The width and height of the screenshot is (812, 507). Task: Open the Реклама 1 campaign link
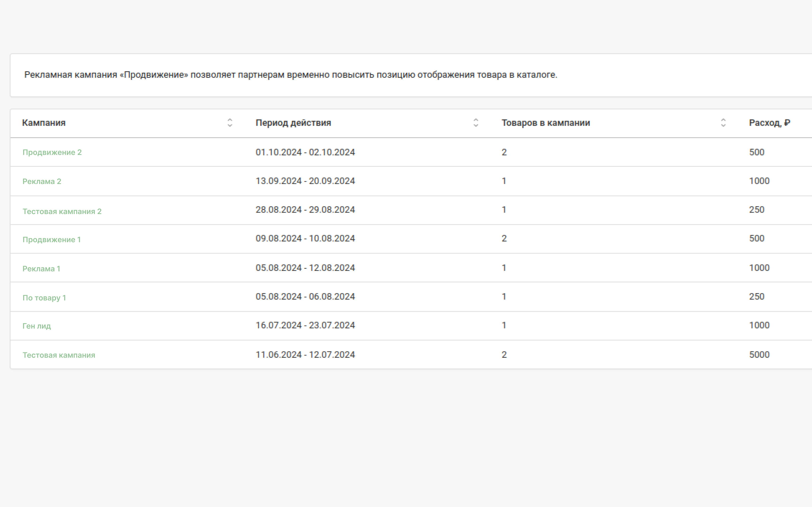tap(41, 269)
